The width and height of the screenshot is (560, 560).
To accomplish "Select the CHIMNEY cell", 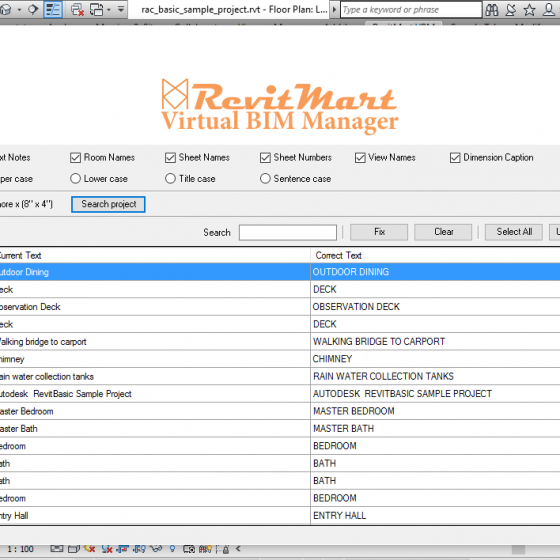I will click(x=435, y=359).
